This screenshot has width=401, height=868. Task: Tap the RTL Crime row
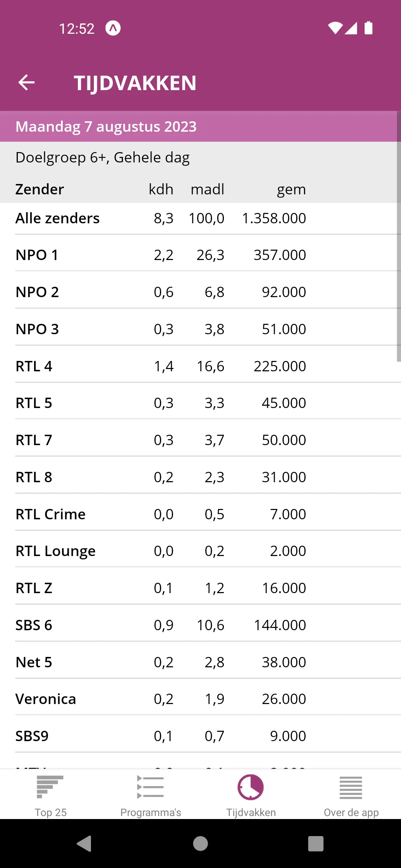200,514
